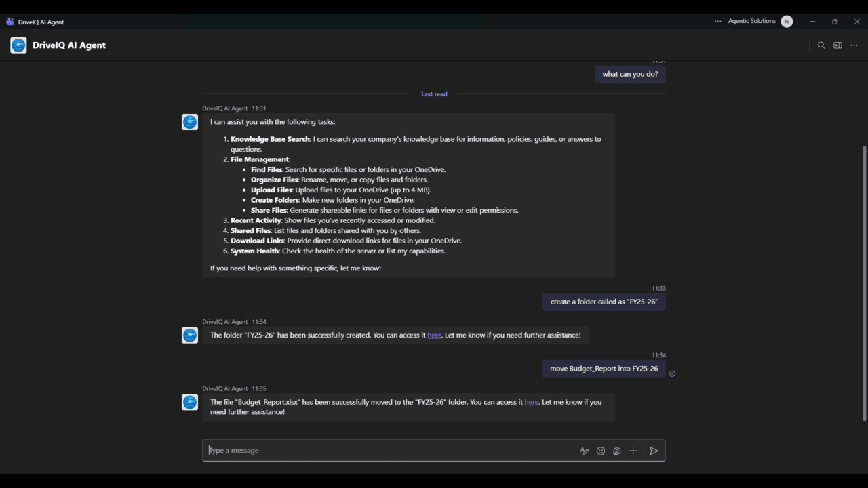Viewport: 868px width, 488px height.
Task: Click the DriveIQ AI Agent header avatar
Action: pos(18,45)
